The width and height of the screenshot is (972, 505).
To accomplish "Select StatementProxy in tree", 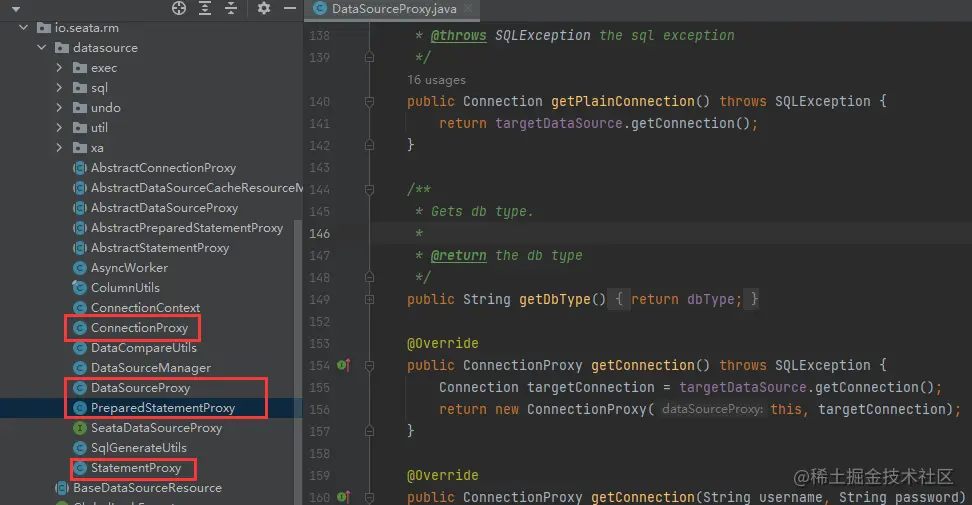I will point(136,468).
